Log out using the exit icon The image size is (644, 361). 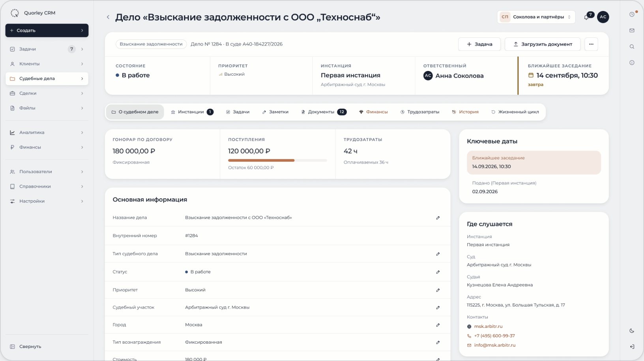point(632,347)
